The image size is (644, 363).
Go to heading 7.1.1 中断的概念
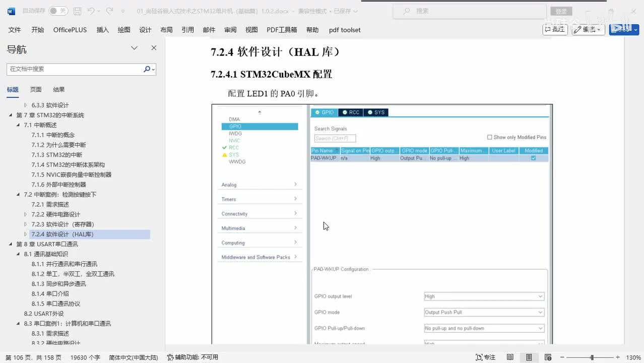(x=53, y=135)
